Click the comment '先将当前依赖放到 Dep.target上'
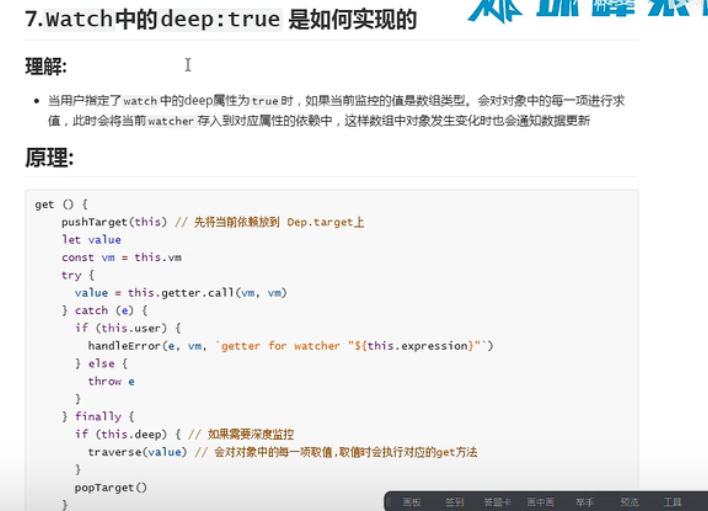This screenshot has height=511, width=708. pyautogui.click(x=279, y=222)
